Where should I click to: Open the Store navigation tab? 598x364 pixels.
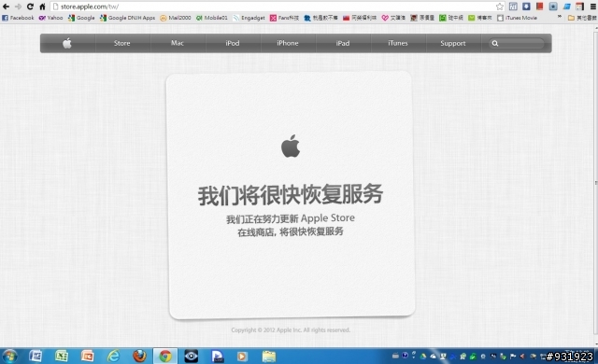click(x=122, y=43)
